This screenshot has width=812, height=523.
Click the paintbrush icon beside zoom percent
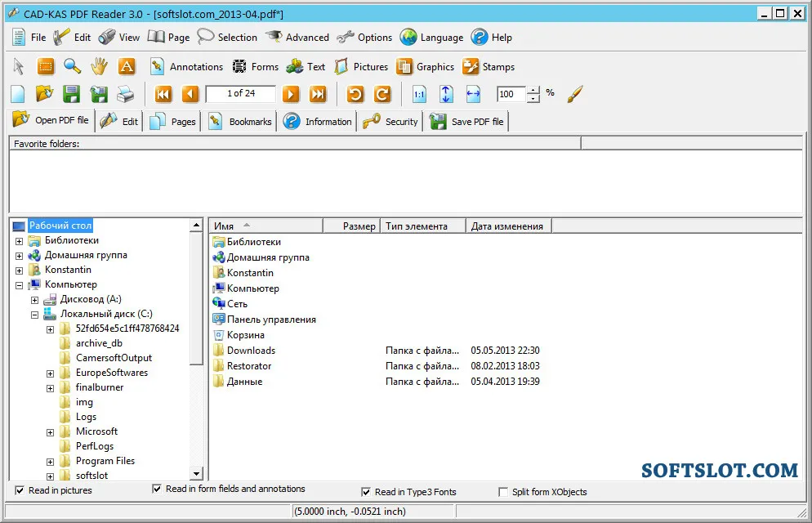pyautogui.click(x=575, y=94)
